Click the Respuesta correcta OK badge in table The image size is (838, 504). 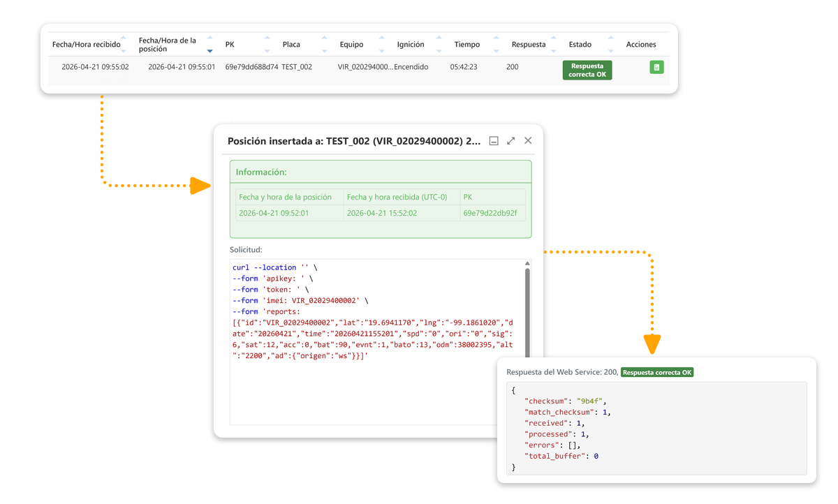coord(587,71)
